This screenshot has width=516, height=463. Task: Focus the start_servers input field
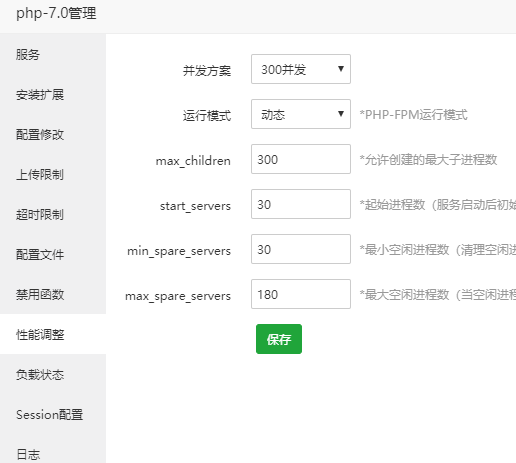[x=301, y=204]
